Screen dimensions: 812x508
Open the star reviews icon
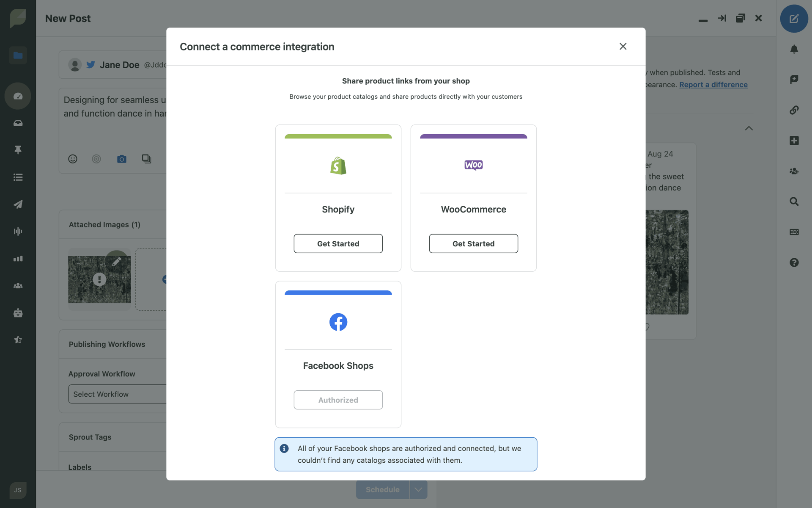(18, 340)
